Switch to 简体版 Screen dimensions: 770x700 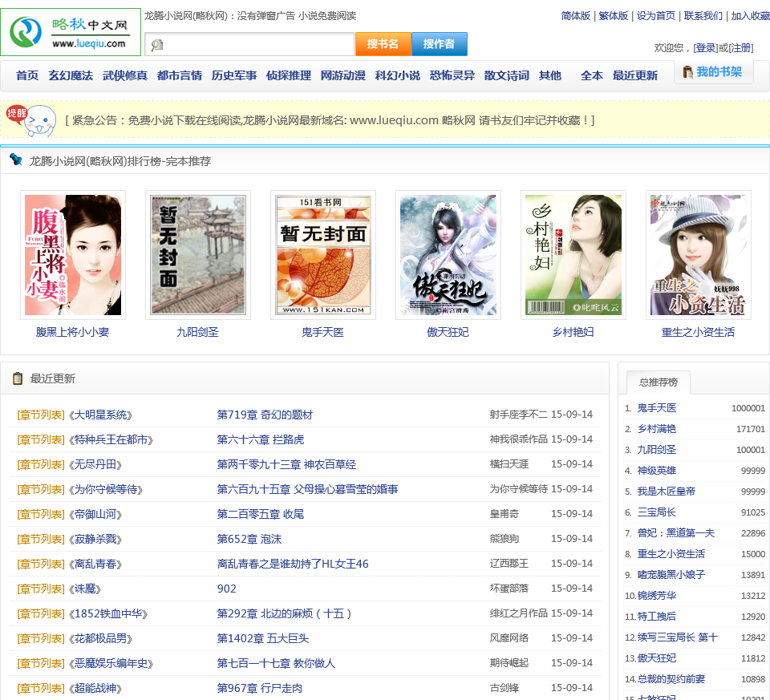[x=576, y=16]
